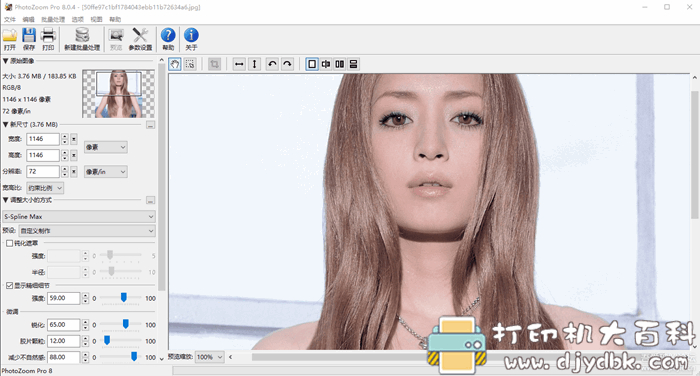Click preview horizontal scrollbar left arrow
The width and height of the screenshot is (700, 376).
click(231, 357)
